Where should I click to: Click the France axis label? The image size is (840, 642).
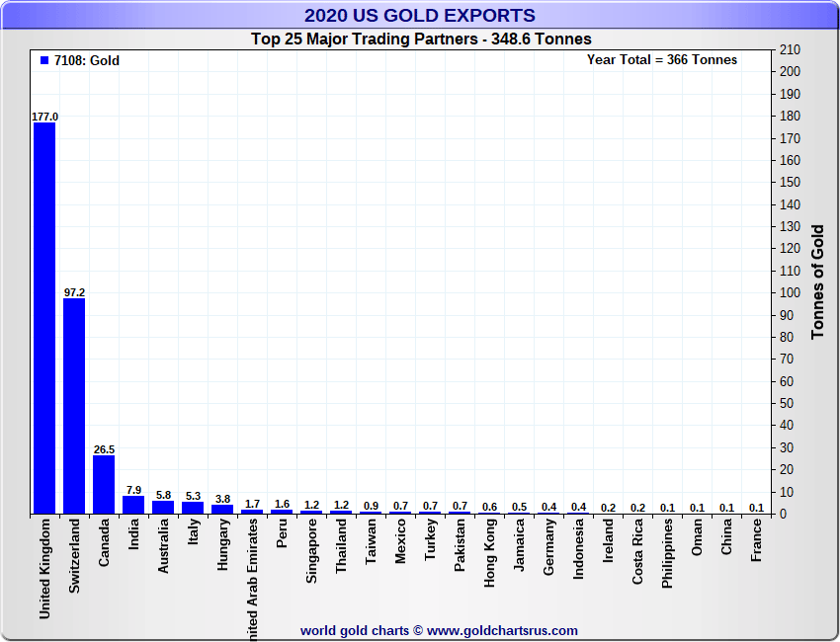(756, 541)
